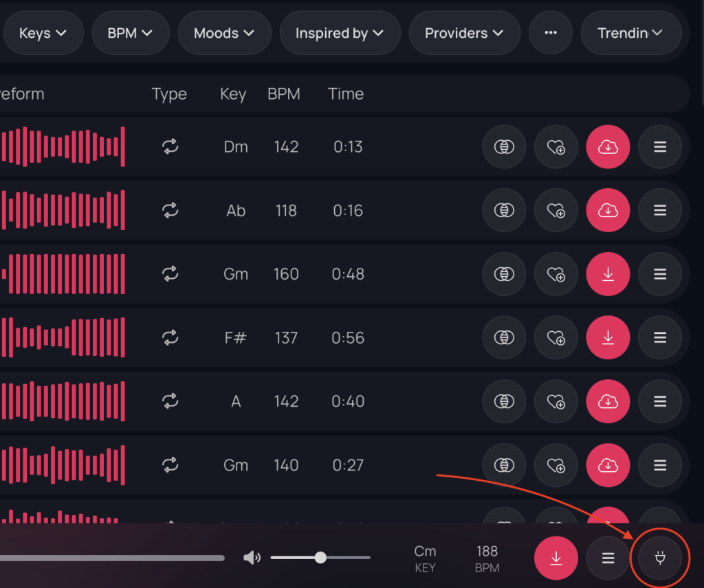Find similar sounds for the Dm 142 sample
704x588 pixels.
505,147
